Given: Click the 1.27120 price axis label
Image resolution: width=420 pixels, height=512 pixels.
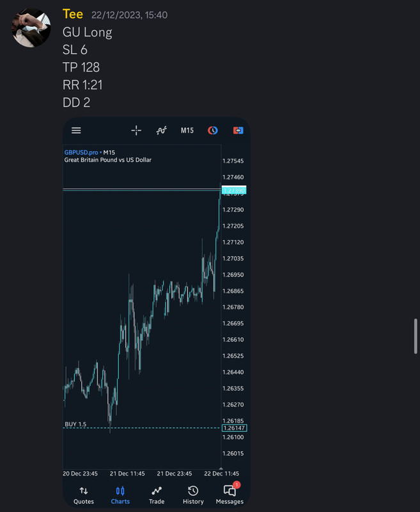Looking at the screenshot, I should click(x=233, y=243).
